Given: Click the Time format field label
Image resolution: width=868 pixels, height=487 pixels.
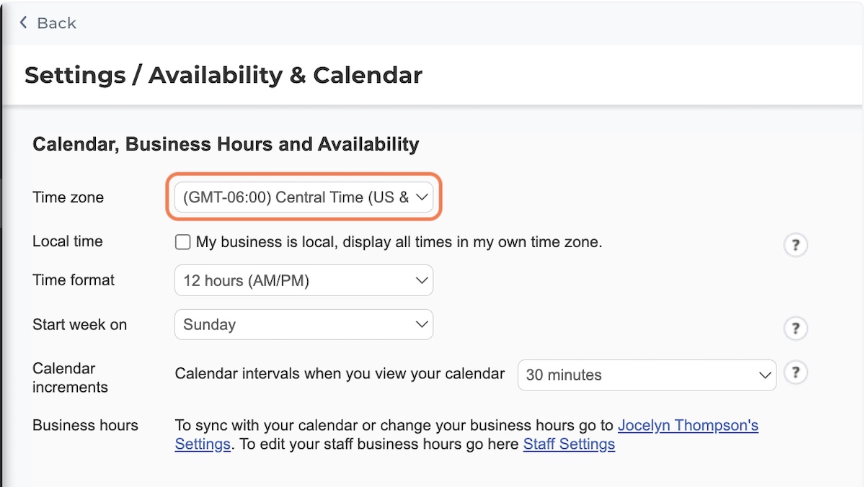Looking at the screenshot, I should tap(74, 280).
